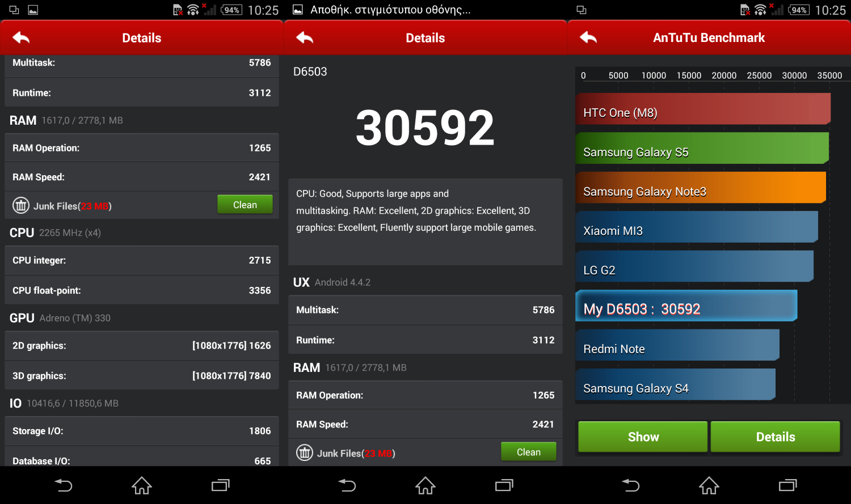Tap Android home nav button in left screen
This screenshot has width=851, height=504.
coord(142,485)
